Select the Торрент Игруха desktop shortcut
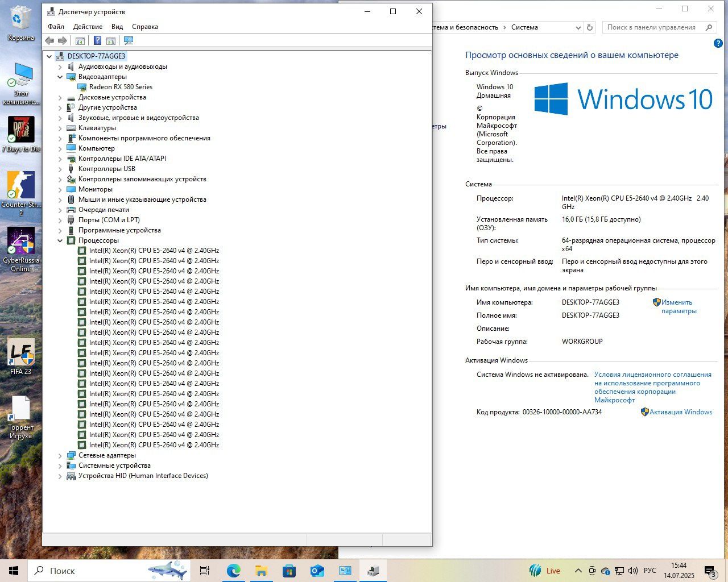The height and width of the screenshot is (582, 728). point(21,418)
